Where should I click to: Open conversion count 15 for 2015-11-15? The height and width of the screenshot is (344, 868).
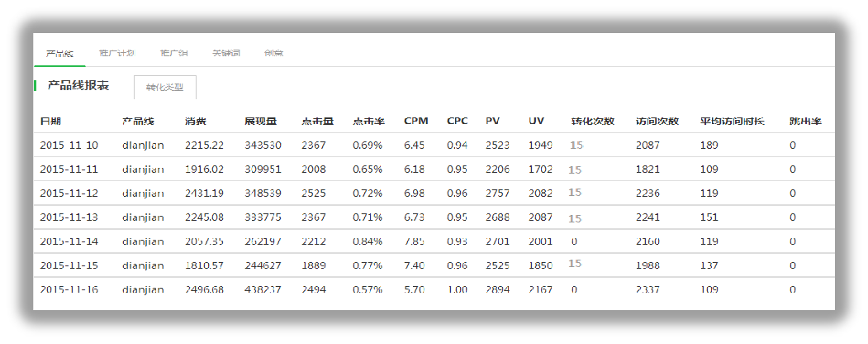pos(576,265)
